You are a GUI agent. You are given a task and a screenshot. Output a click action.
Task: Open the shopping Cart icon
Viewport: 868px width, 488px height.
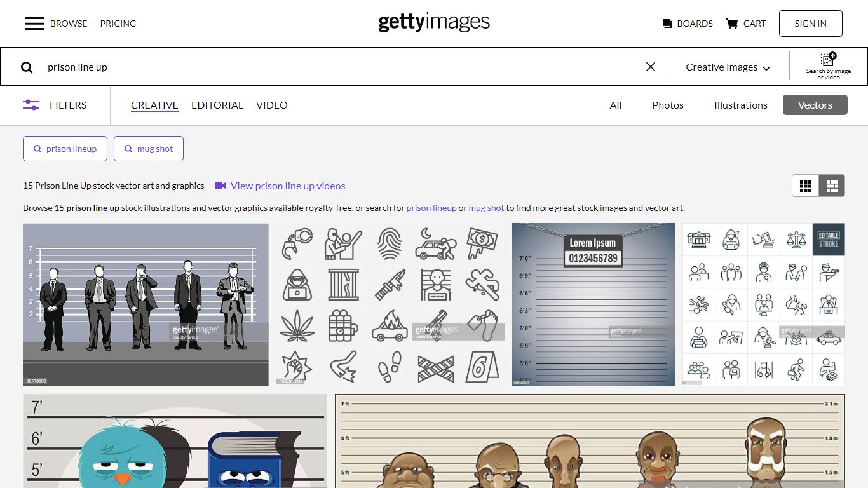[x=731, y=24]
